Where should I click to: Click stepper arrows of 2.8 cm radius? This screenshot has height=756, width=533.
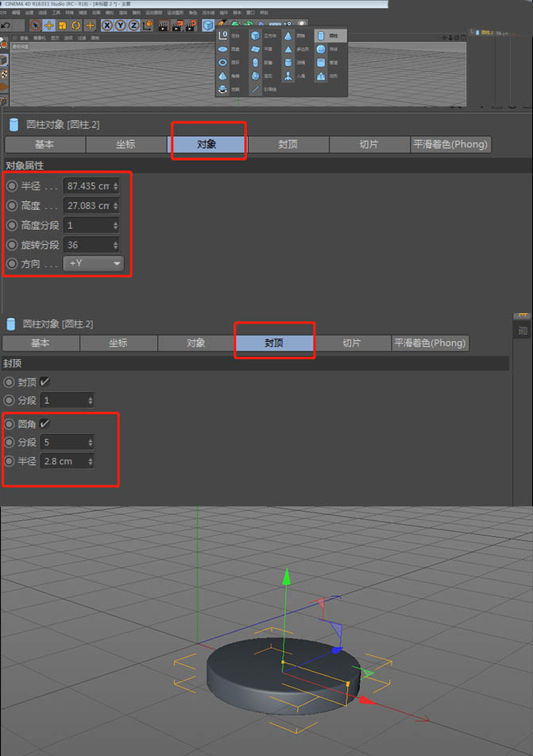(90, 461)
